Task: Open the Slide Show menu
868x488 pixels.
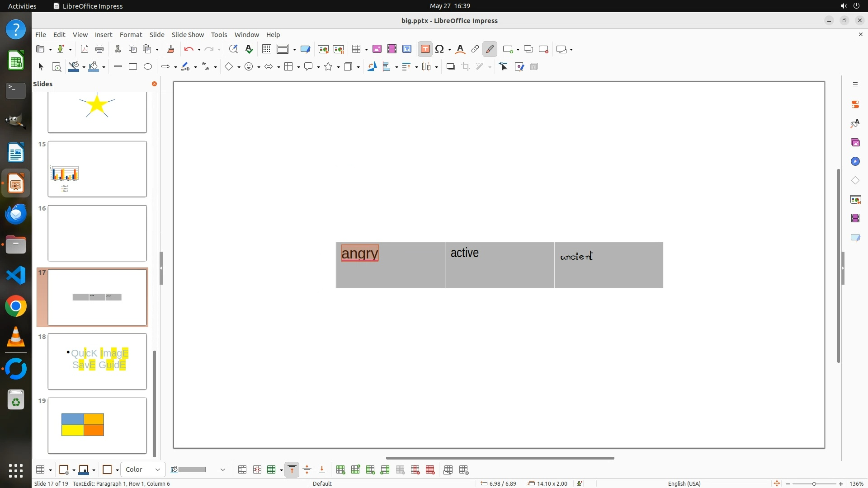Action: (187, 35)
